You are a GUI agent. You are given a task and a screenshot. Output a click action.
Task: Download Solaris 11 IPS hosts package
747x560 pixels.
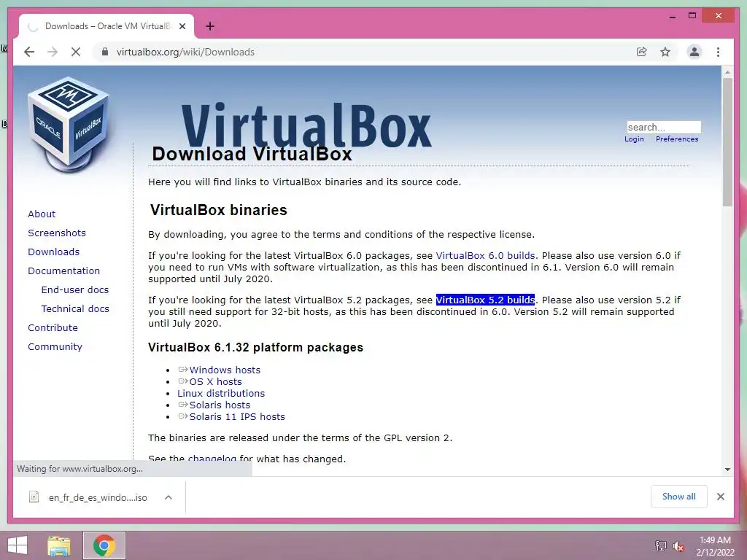(237, 416)
